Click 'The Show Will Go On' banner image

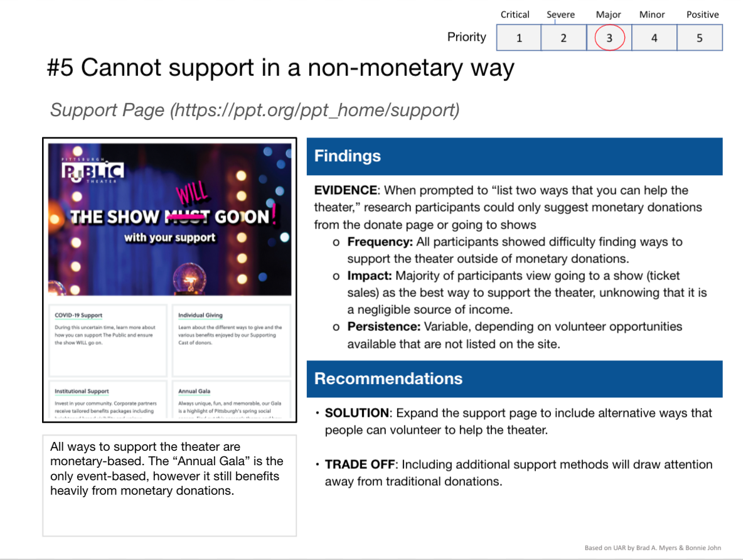coord(169,220)
